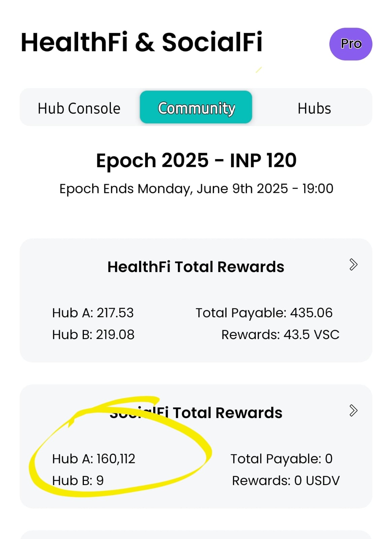Image resolution: width=392 pixels, height=539 pixels.
Task: Tap the Rewards 0 USDV text
Action: pos(286,481)
